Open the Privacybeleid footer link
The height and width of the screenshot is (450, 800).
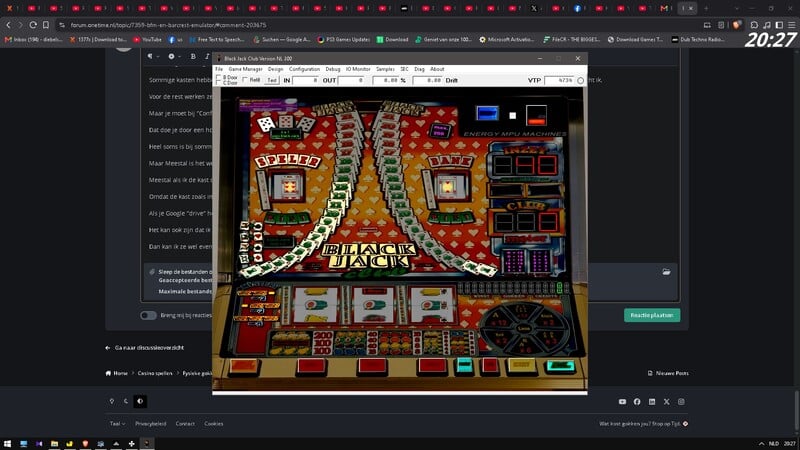click(x=151, y=423)
